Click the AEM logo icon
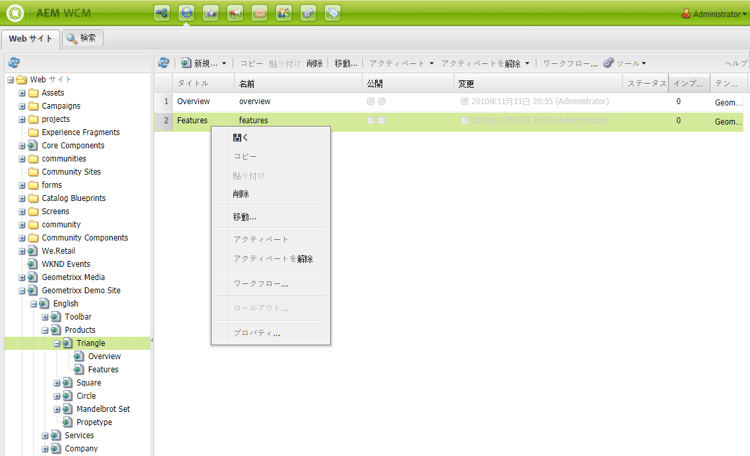This screenshot has height=456, width=750. 15,13
